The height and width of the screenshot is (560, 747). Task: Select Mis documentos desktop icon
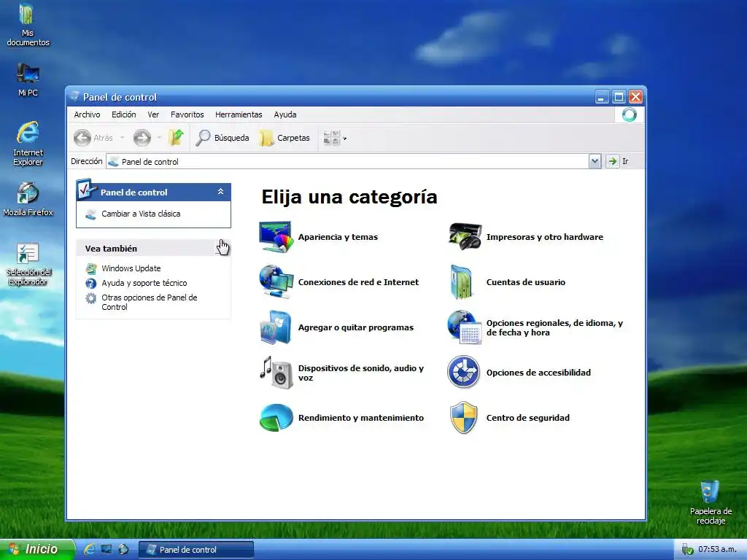28,25
